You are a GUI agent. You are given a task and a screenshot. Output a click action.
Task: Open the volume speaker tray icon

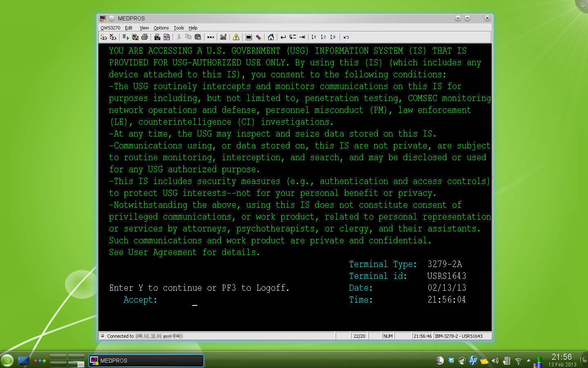495,361
